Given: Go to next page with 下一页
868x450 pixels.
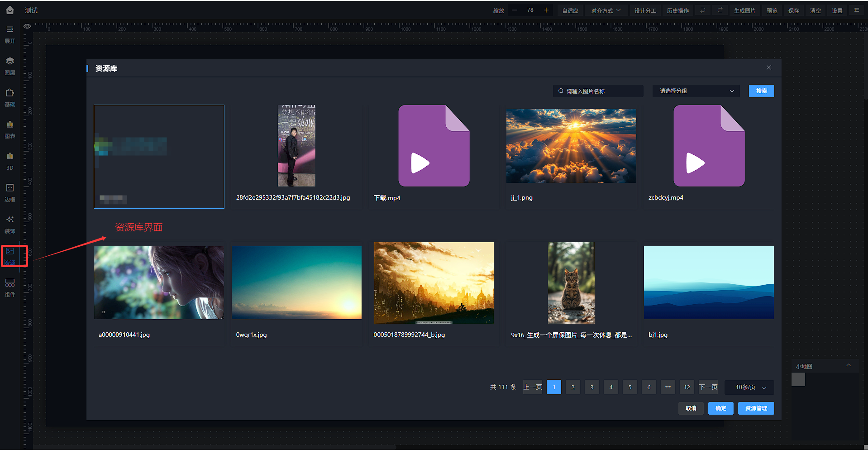Looking at the screenshot, I should click(x=708, y=387).
